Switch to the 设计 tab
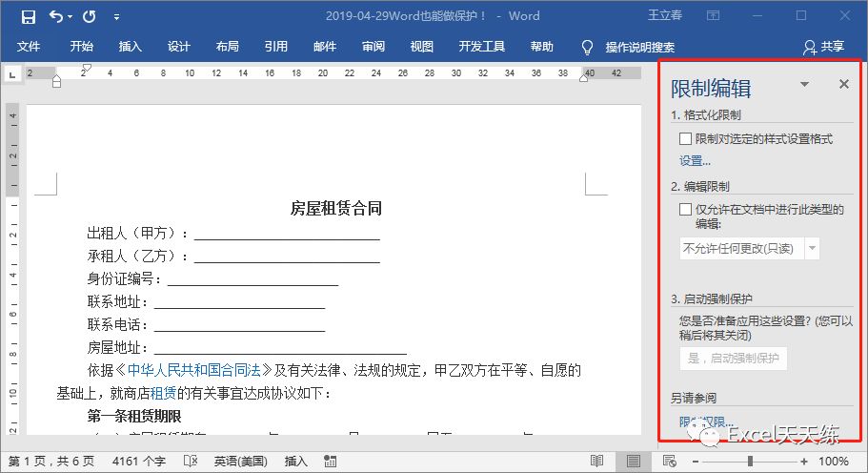 pos(179,47)
